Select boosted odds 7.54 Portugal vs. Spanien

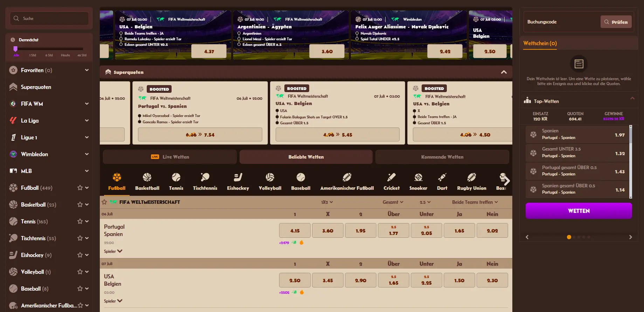pos(200,134)
